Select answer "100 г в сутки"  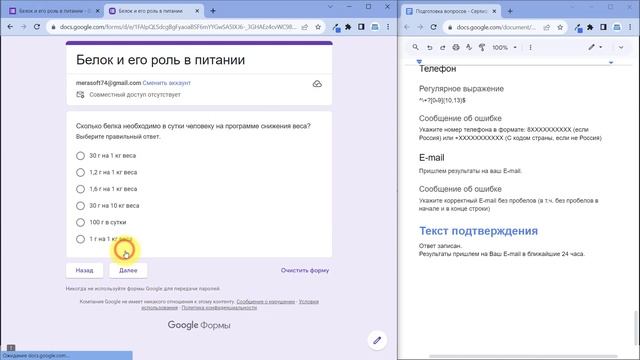pyautogui.click(x=80, y=222)
